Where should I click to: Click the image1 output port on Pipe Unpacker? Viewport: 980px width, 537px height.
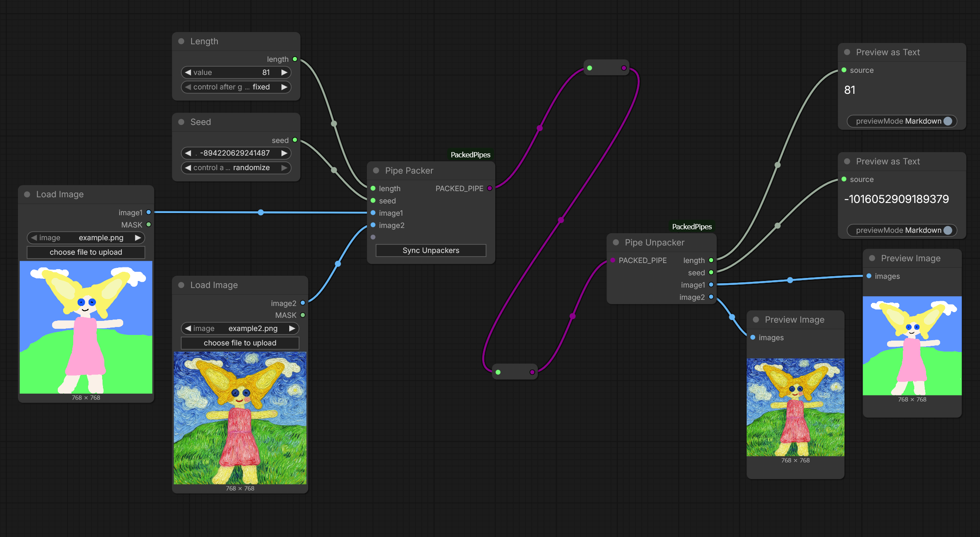coord(711,285)
